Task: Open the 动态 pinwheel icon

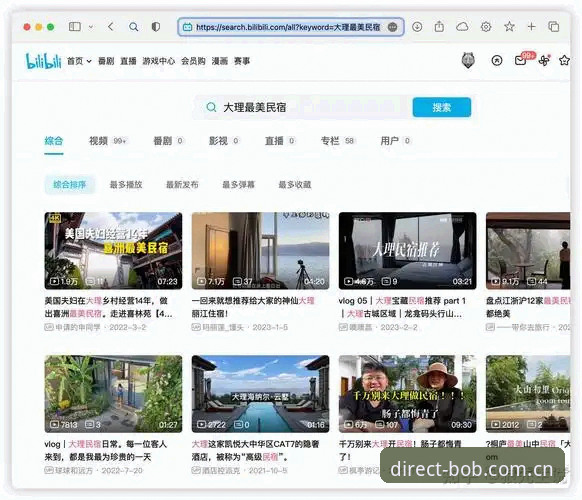Action: click(x=544, y=61)
